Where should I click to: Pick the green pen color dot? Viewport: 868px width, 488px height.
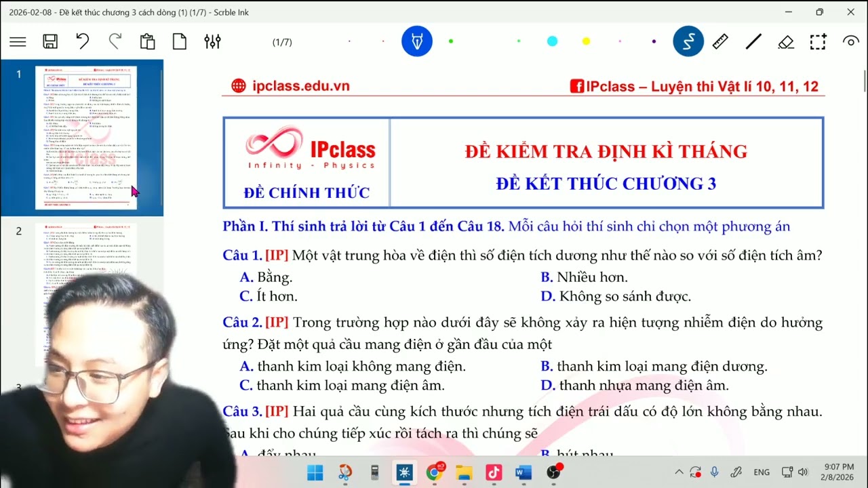(x=451, y=41)
